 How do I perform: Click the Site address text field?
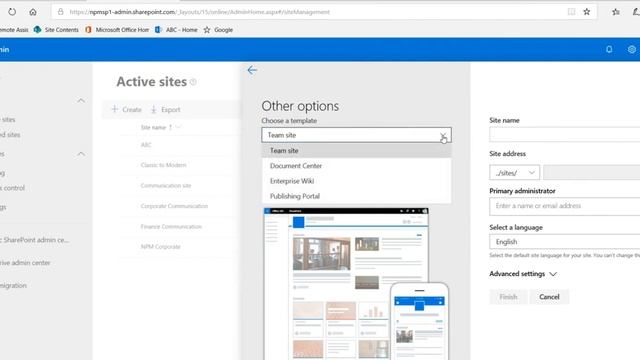point(592,173)
